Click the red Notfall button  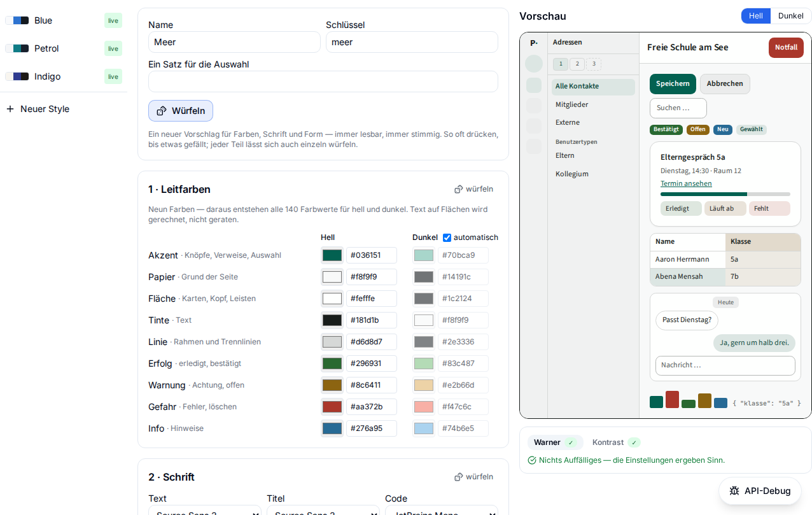[x=786, y=48]
